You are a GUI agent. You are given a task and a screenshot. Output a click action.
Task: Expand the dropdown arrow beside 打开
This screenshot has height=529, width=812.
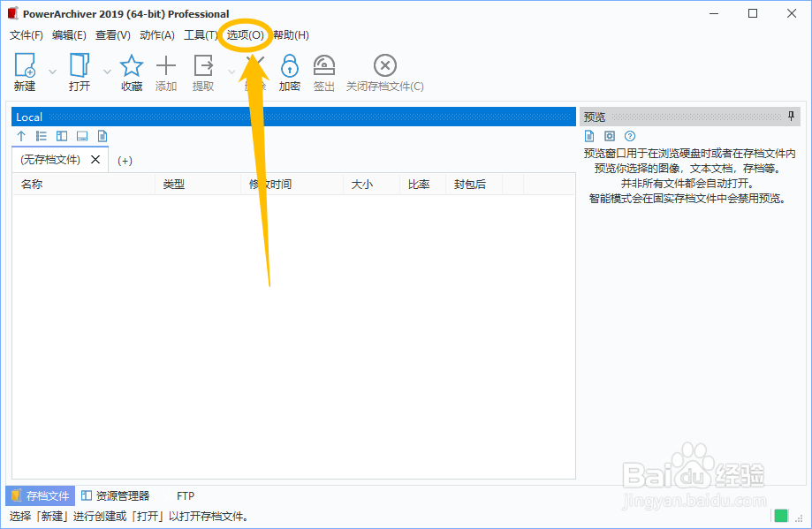coord(107,72)
